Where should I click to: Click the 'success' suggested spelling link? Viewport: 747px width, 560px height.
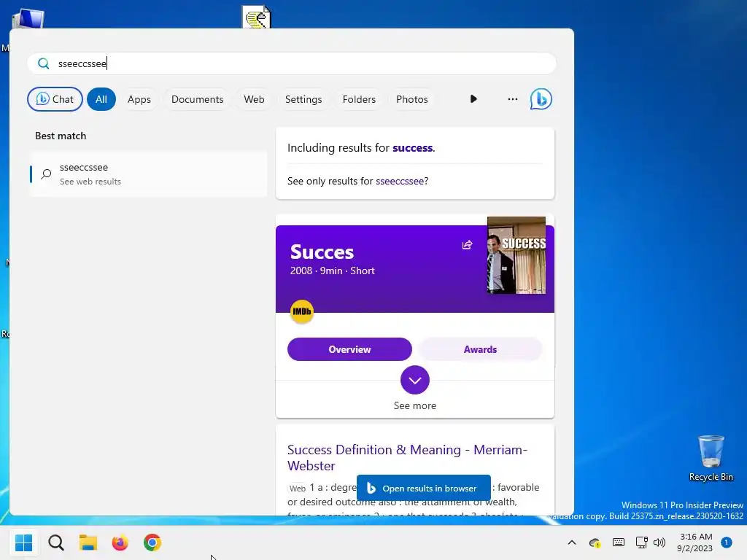tap(413, 147)
